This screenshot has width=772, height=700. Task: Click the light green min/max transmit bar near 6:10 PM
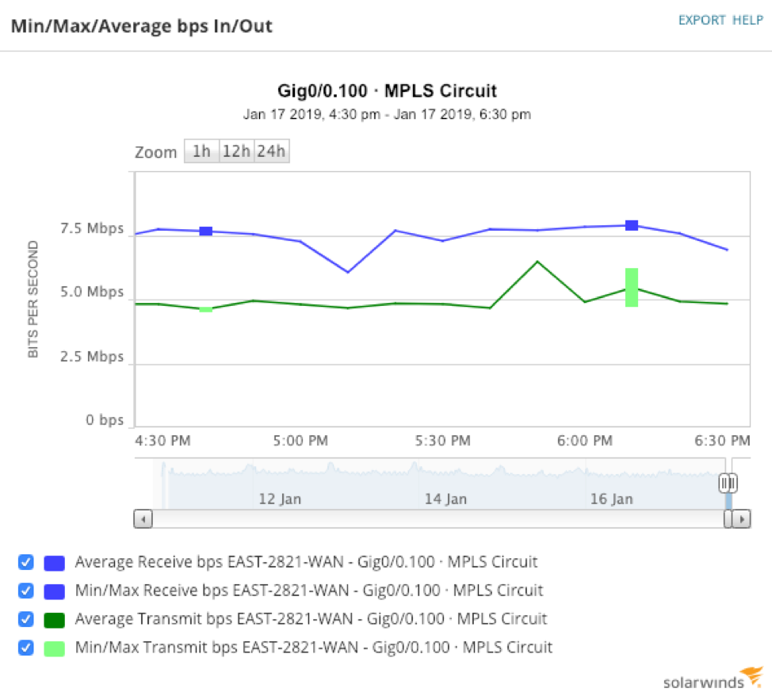(632, 288)
